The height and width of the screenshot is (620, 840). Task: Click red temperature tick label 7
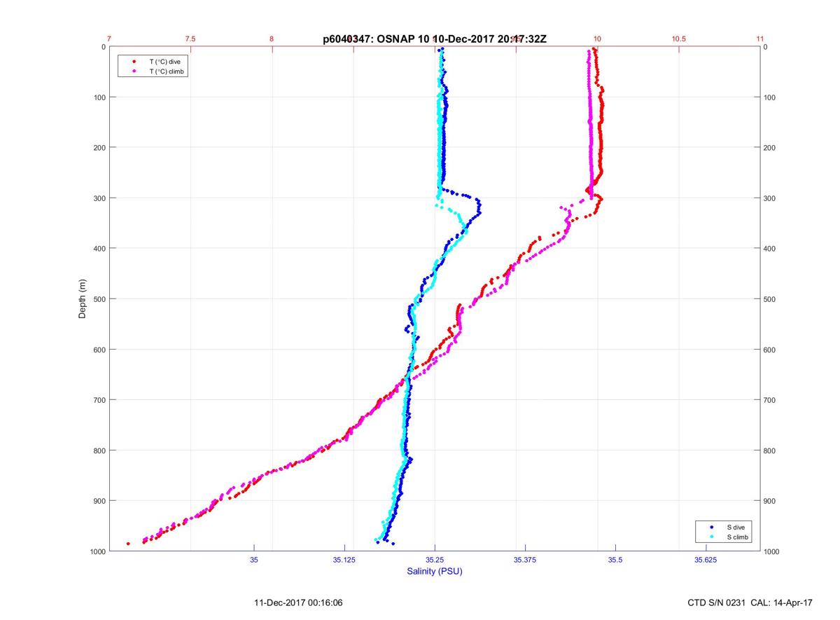[109, 39]
